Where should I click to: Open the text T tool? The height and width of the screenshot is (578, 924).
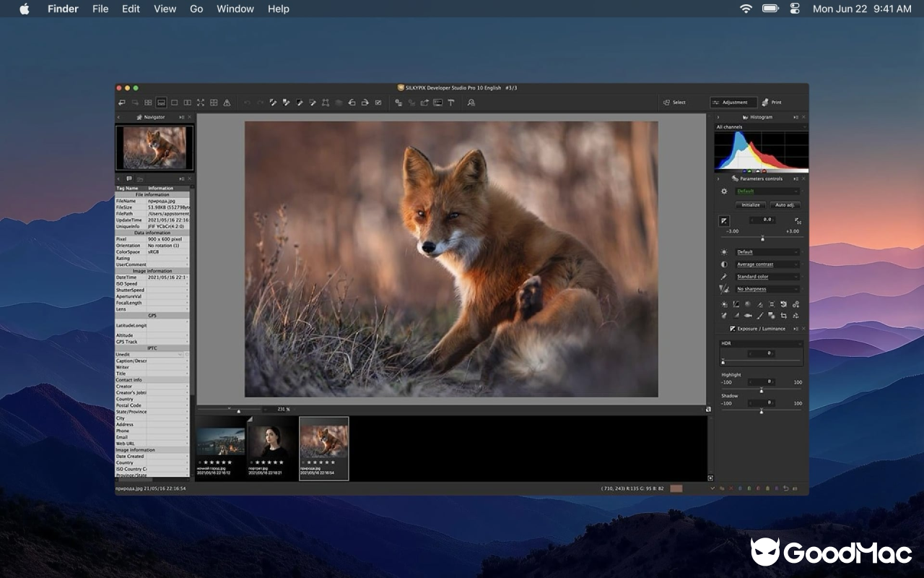pos(451,103)
